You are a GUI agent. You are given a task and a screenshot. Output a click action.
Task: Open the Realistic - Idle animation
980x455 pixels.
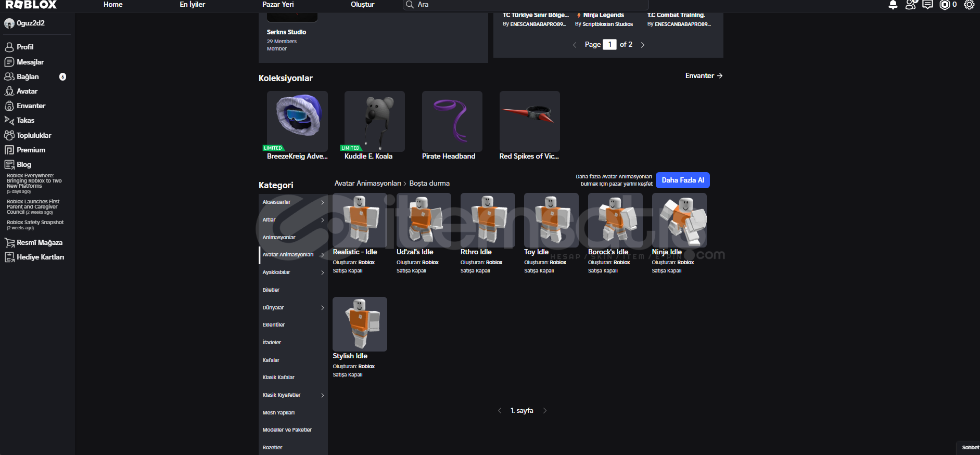(x=360, y=220)
